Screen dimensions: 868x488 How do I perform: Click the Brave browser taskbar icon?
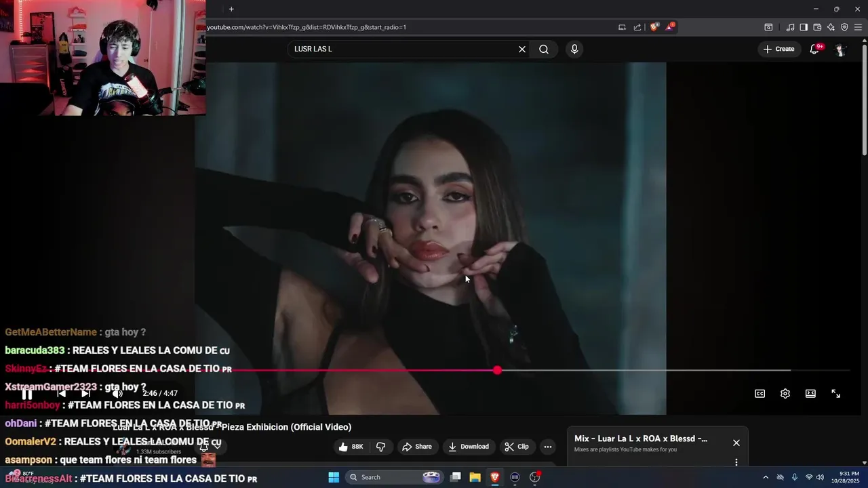[495, 477]
